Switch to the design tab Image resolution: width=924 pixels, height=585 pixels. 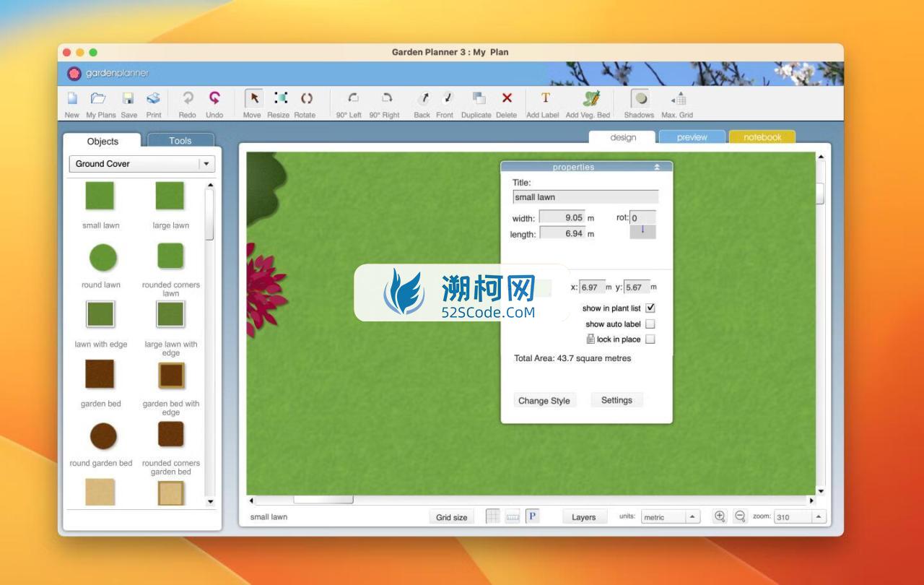[x=623, y=137]
